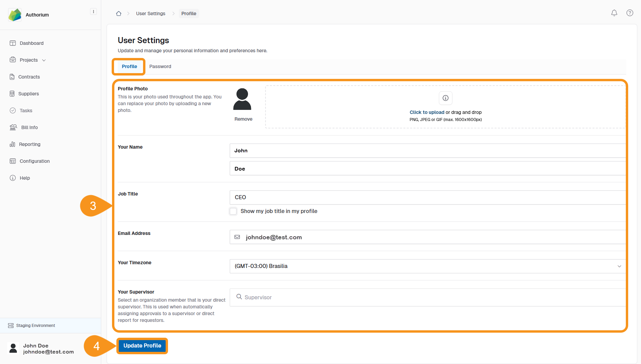This screenshot has height=364, width=641.
Task: Select the Profile tab
Action: pos(129,66)
